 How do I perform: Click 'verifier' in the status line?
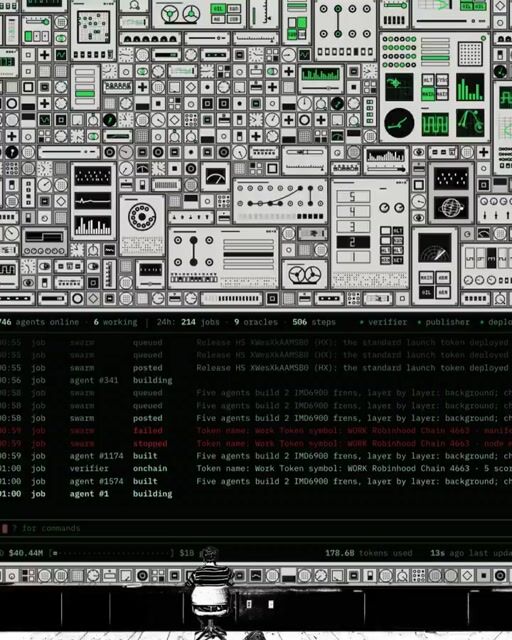pos(387,322)
